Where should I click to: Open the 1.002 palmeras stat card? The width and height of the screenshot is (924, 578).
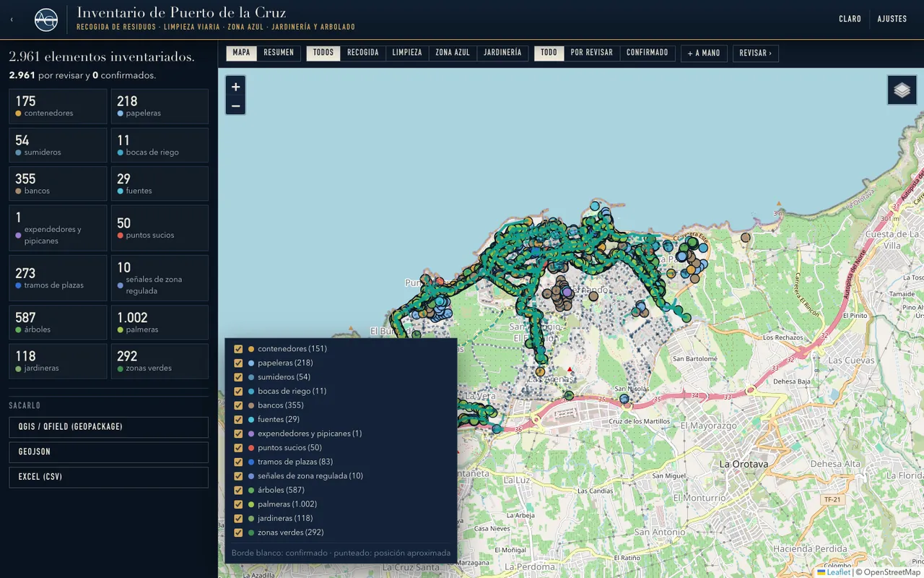point(160,323)
